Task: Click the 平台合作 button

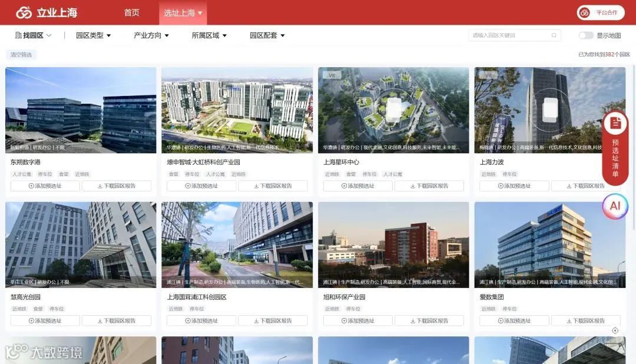Action: coord(601,12)
